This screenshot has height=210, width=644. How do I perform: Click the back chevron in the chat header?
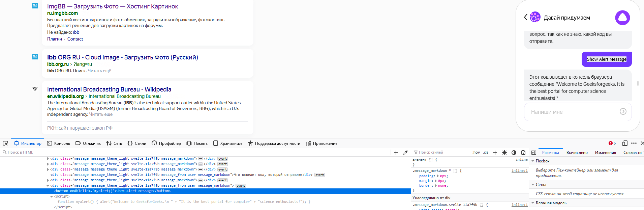point(526,17)
